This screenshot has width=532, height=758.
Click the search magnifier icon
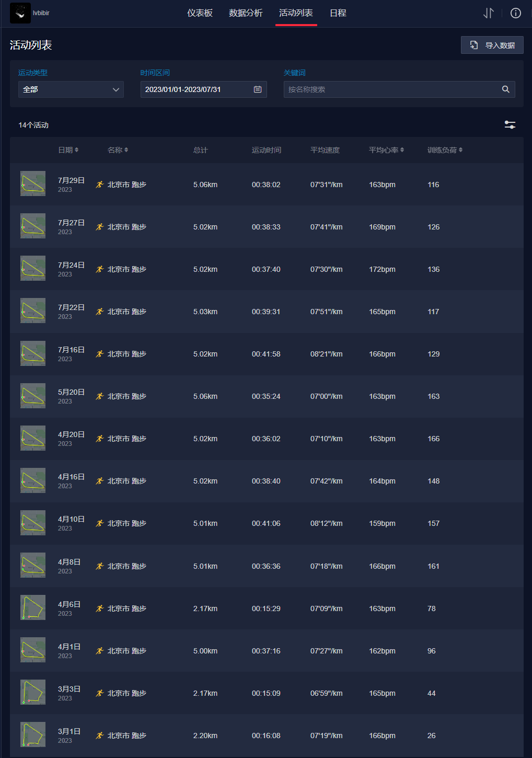pyautogui.click(x=505, y=89)
